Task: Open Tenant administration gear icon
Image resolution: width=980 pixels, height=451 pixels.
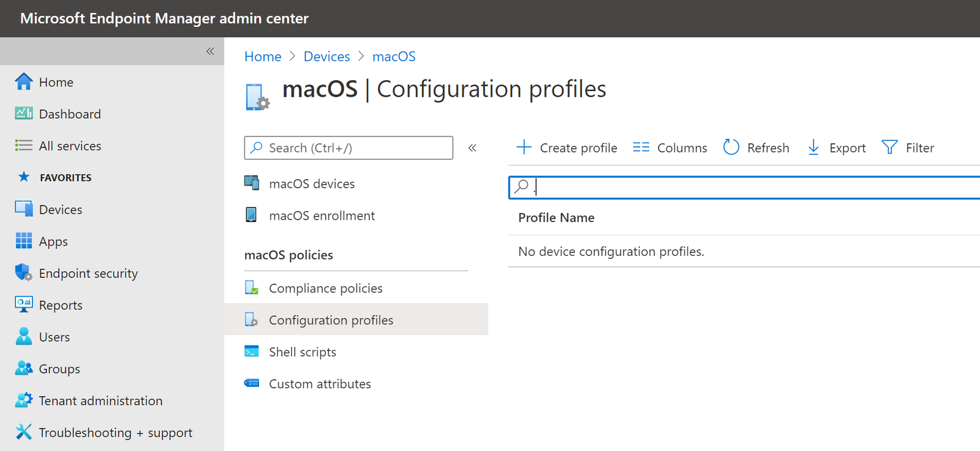Action: [x=24, y=400]
